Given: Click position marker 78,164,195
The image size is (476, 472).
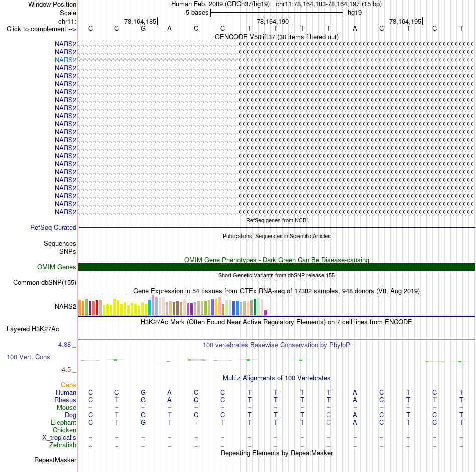Looking at the screenshot, I should pyautogui.click(x=405, y=21).
